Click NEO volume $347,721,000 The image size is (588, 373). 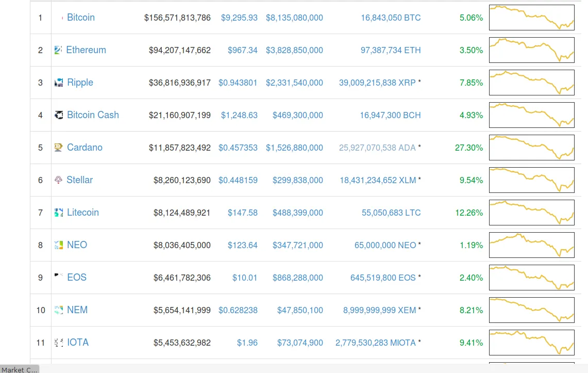(298, 245)
